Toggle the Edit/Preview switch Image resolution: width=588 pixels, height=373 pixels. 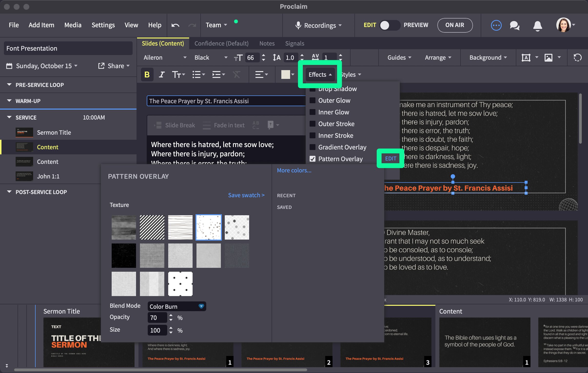(390, 25)
